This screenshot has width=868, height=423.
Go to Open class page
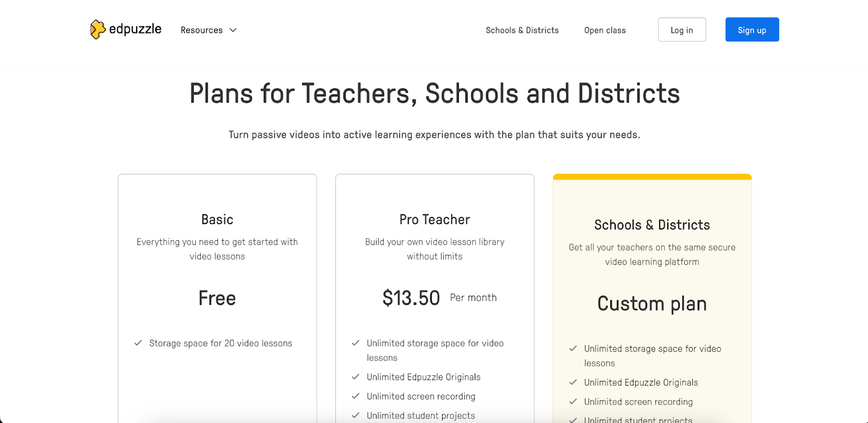[x=605, y=30]
